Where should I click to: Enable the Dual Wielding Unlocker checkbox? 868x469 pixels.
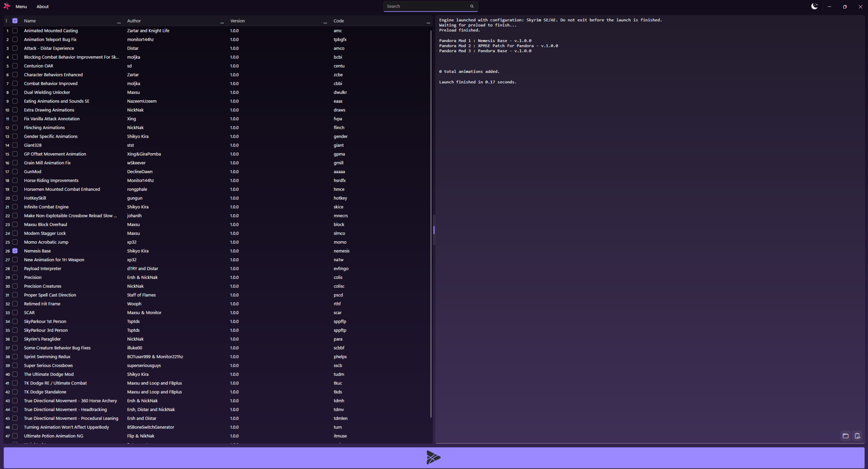15,92
